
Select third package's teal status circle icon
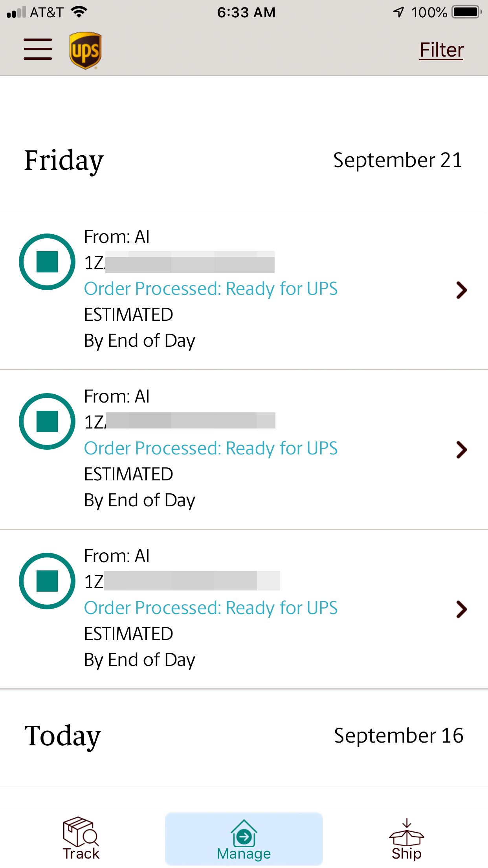click(x=47, y=581)
